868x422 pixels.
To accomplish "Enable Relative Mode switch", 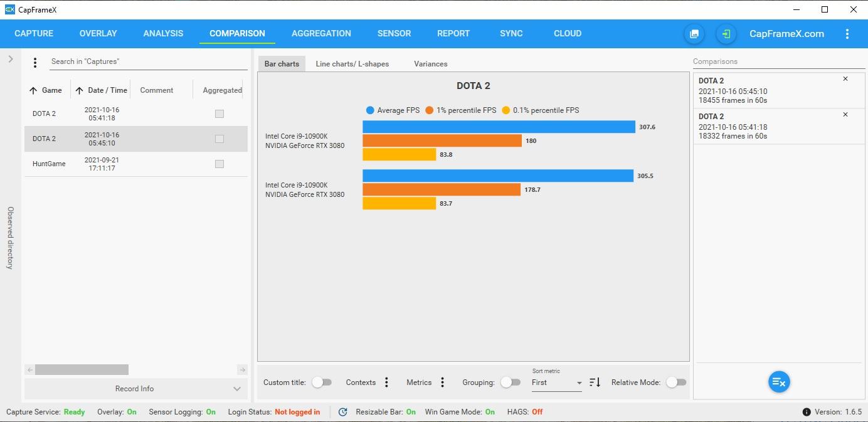I will [676, 382].
